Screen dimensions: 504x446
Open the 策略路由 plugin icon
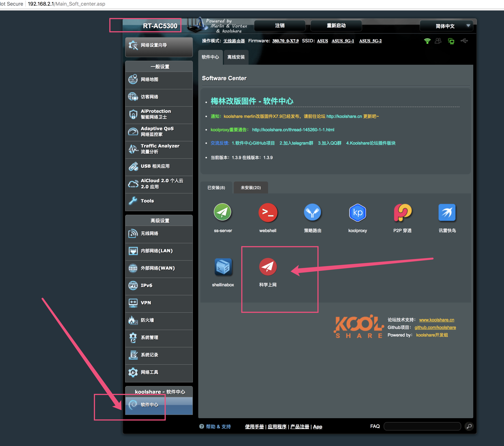pos(312,212)
